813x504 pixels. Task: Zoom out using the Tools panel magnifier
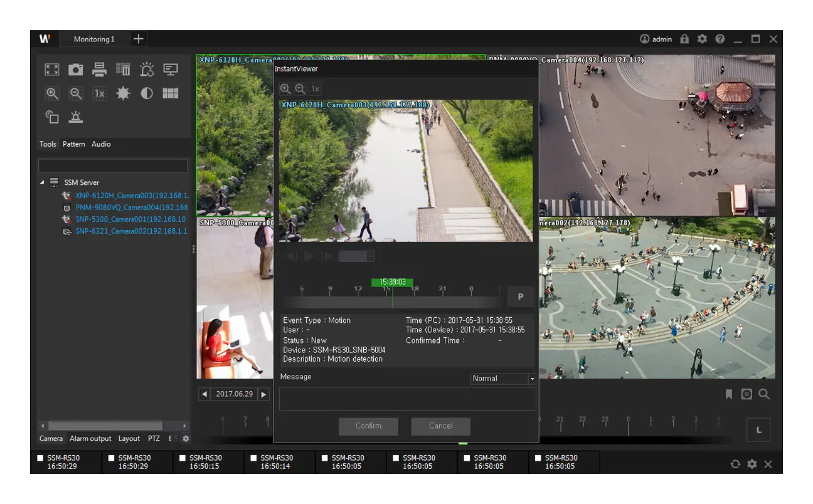pos(76,93)
